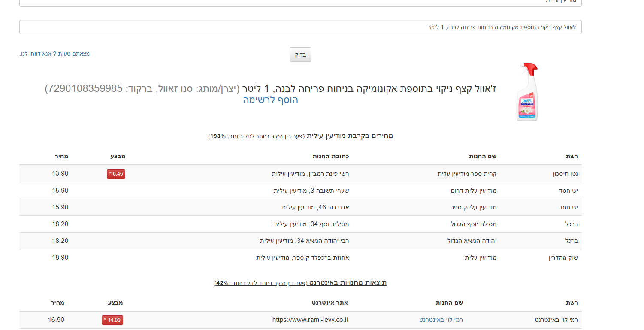Click the red 6.45 promo badge
This screenshot has width=644, height=330.
click(116, 174)
